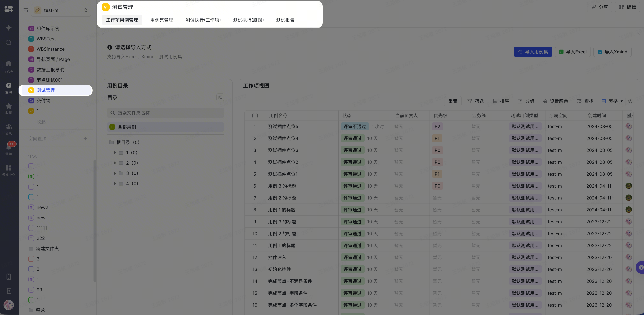Select the 根目录 (0) root folder

[x=124, y=142]
